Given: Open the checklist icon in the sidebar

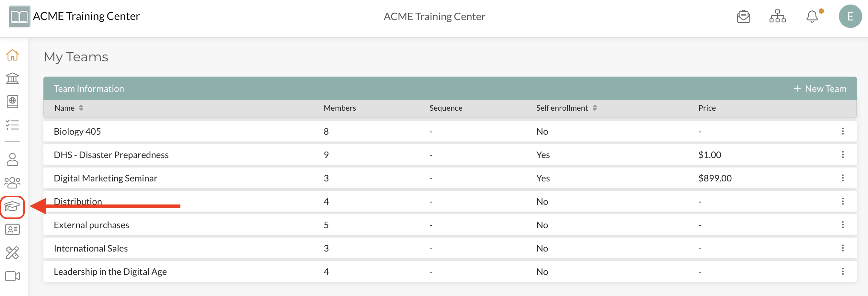Looking at the screenshot, I should click(12, 125).
